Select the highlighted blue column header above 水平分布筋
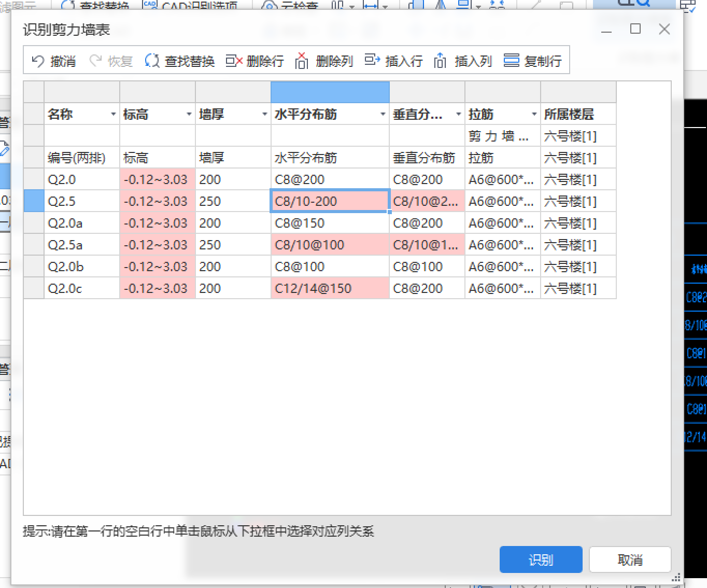 pos(330,92)
